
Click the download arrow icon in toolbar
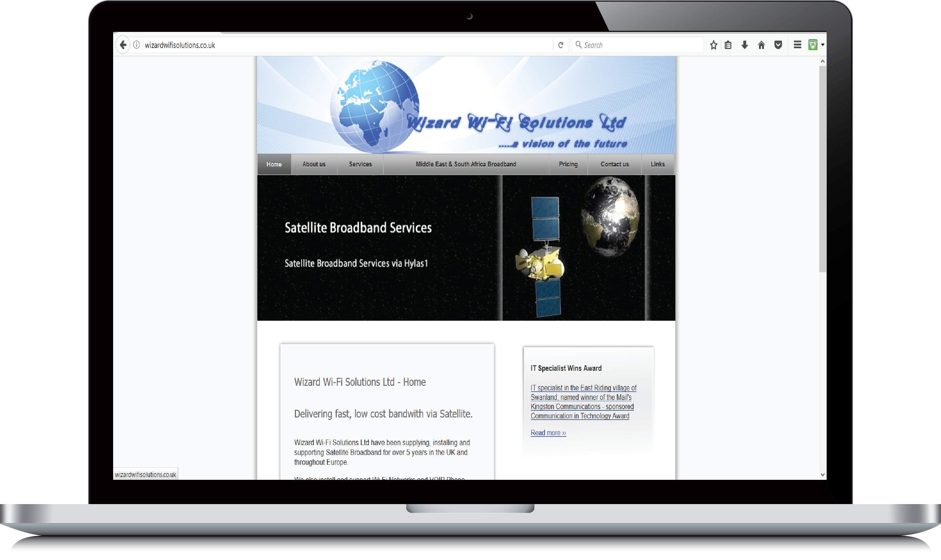coord(744,45)
